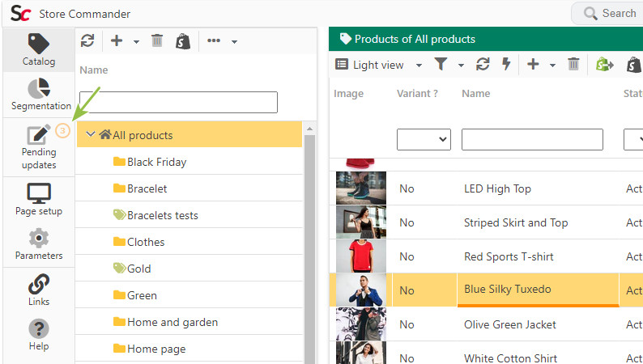
Task: Delete selected category with trash icon
Action: coord(157,41)
